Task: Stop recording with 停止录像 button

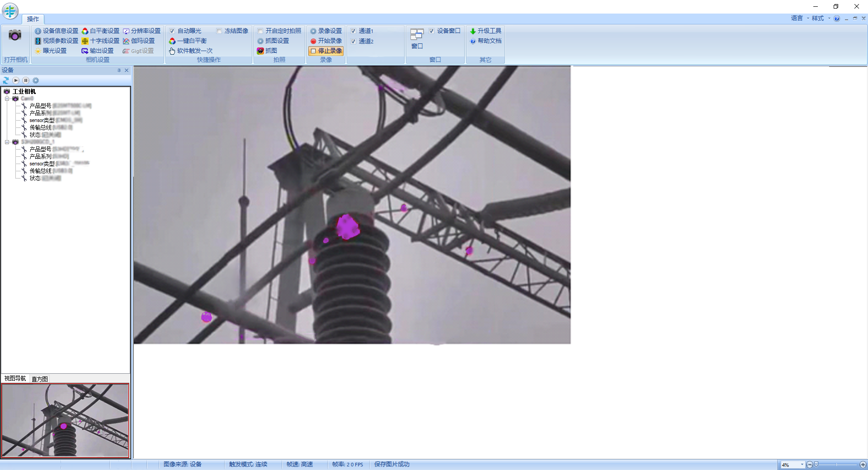Action: [327, 51]
